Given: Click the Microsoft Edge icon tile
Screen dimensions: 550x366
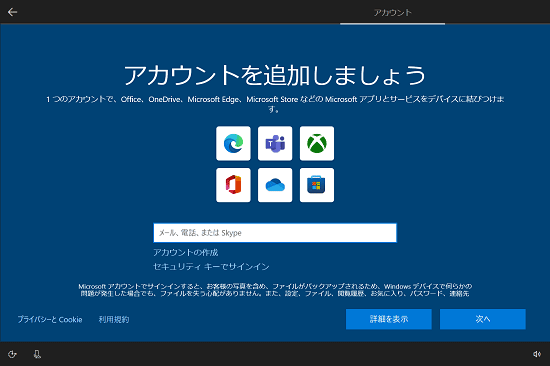Looking at the screenshot, I should [x=233, y=143].
